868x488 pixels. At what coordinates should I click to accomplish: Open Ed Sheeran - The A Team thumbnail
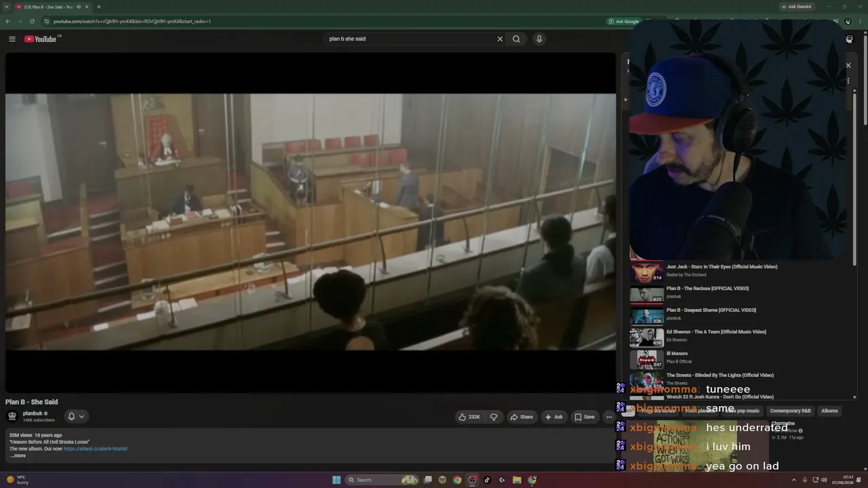[646, 338]
